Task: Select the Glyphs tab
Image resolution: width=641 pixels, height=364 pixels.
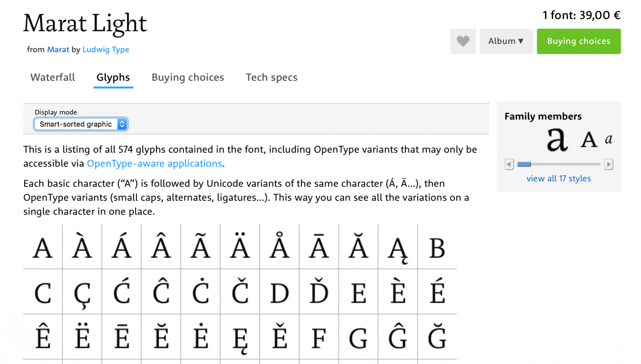Action: pos(113,77)
